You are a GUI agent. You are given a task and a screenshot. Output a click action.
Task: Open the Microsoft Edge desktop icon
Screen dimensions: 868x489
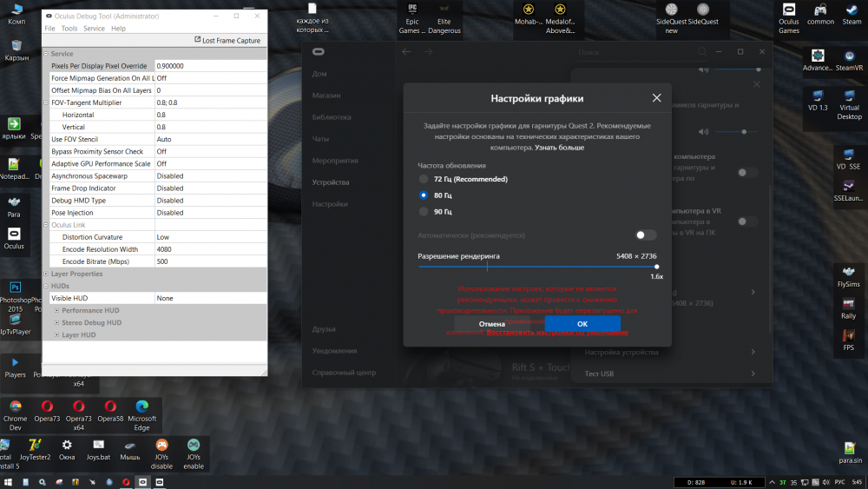[x=141, y=415]
